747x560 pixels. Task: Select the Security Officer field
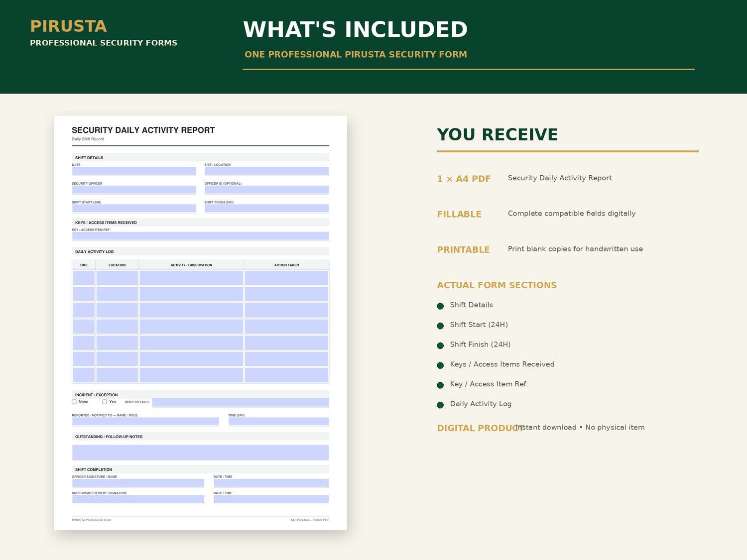click(x=134, y=190)
